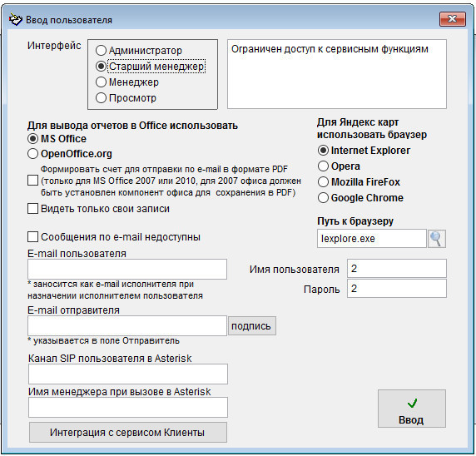Enable PDF invoice format checkbox
Image resolution: width=476 pixels, height=456 pixels.
click(32, 181)
